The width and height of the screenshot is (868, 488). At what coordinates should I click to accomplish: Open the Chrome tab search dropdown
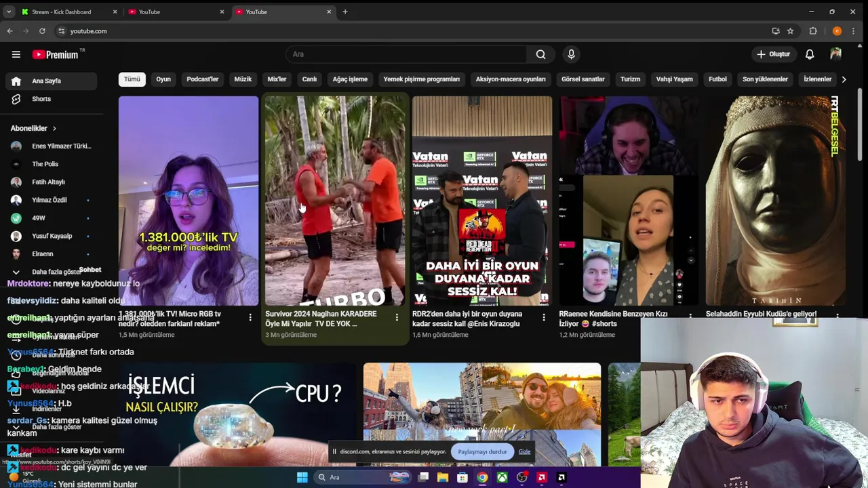point(9,12)
